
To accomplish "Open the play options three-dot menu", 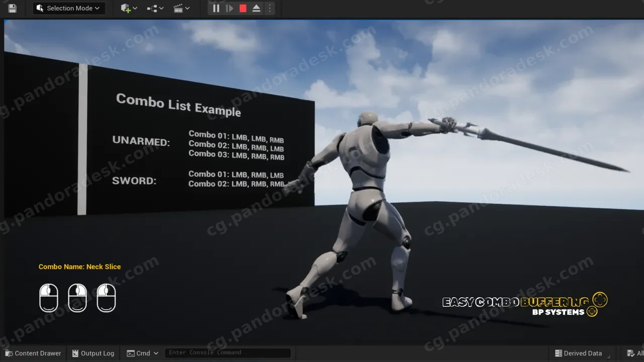I will pyautogui.click(x=270, y=8).
